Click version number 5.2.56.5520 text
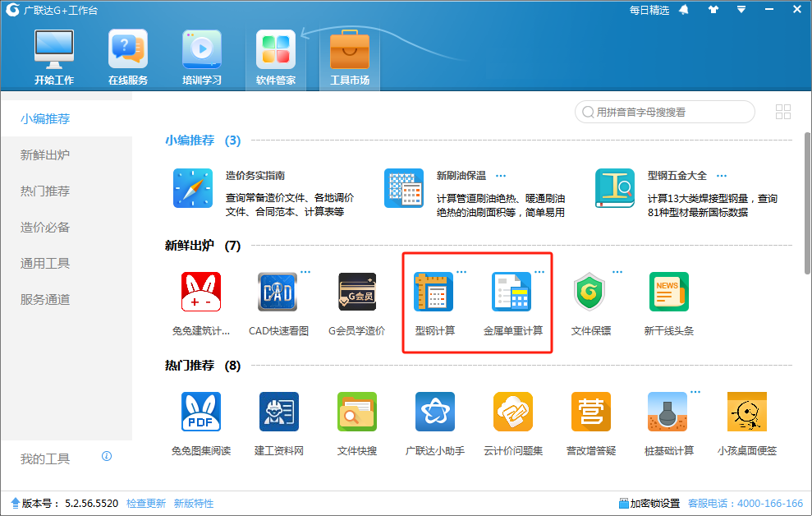 [92, 503]
